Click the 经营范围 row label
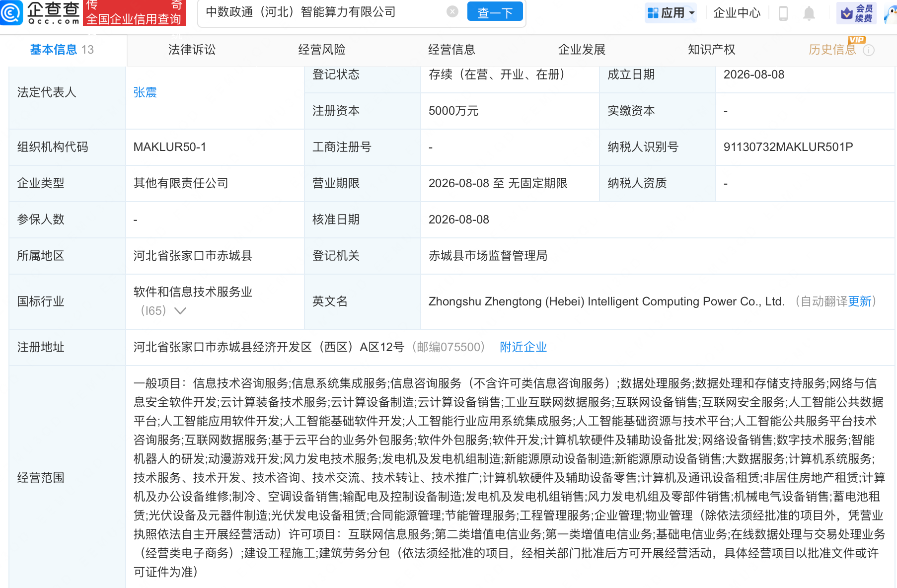The image size is (897, 588). click(41, 478)
